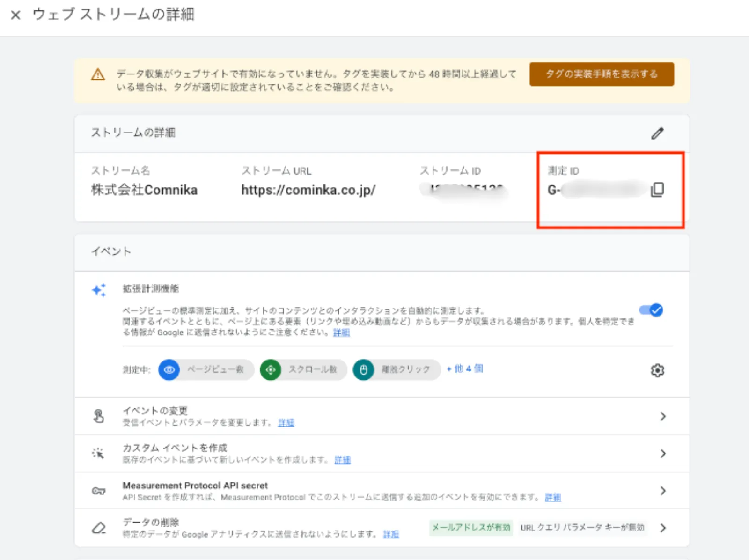Expand the イベントの変更 row chevron
This screenshot has height=560, width=749.
pyautogui.click(x=663, y=416)
